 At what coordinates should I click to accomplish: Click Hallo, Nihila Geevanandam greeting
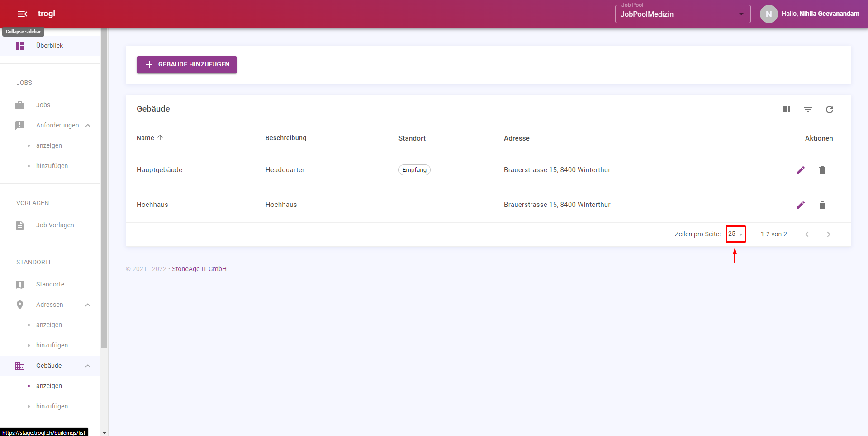[820, 14]
